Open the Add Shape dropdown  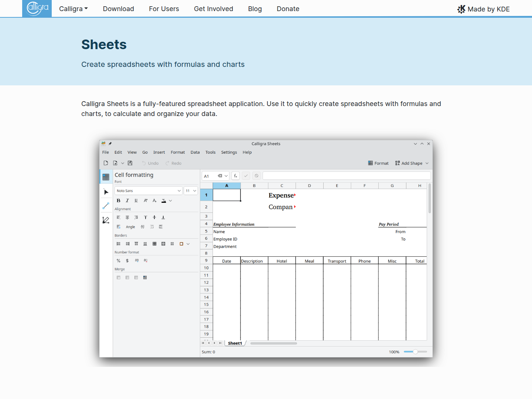(412, 163)
